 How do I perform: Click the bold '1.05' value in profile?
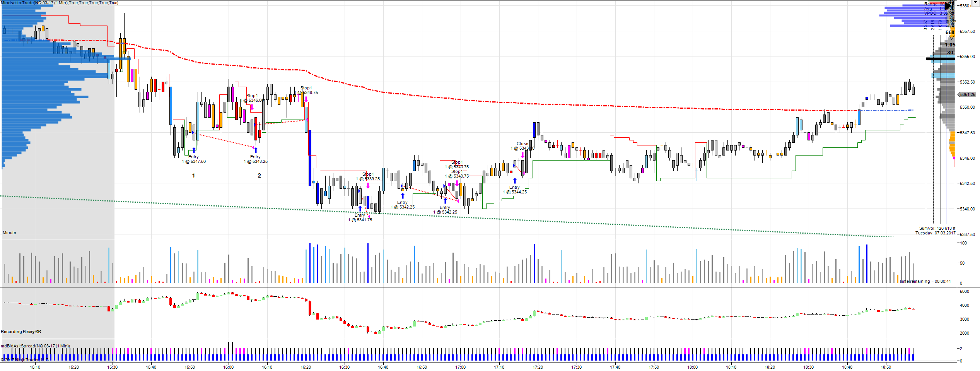(950, 45)
